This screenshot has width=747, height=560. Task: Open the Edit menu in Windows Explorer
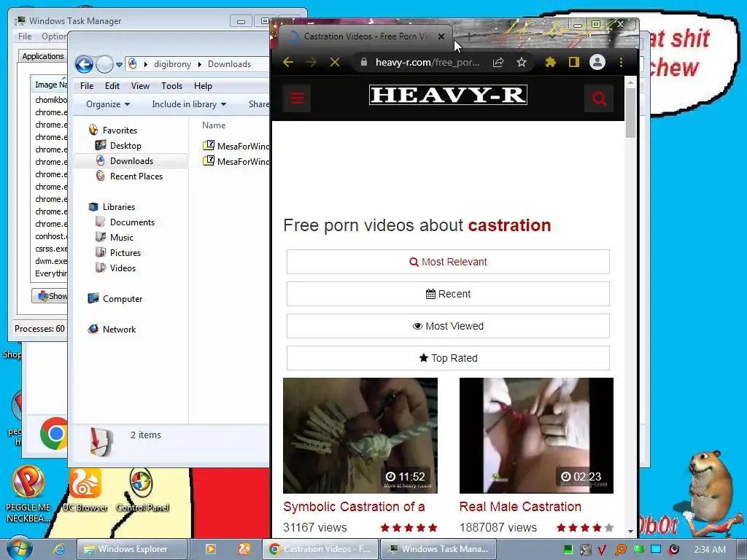tap(112, 86)
